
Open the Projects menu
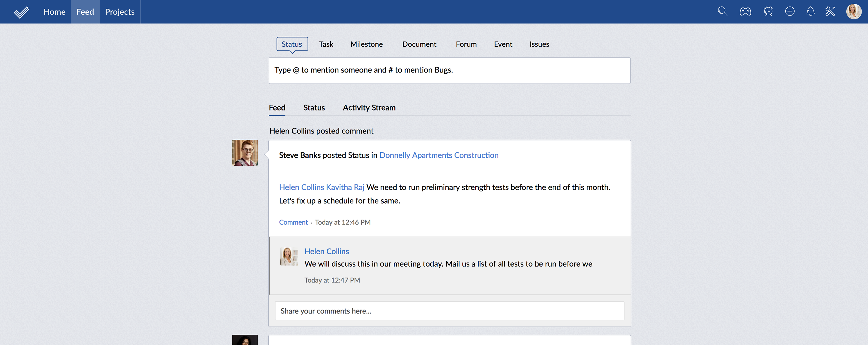(x=120, y=12)
